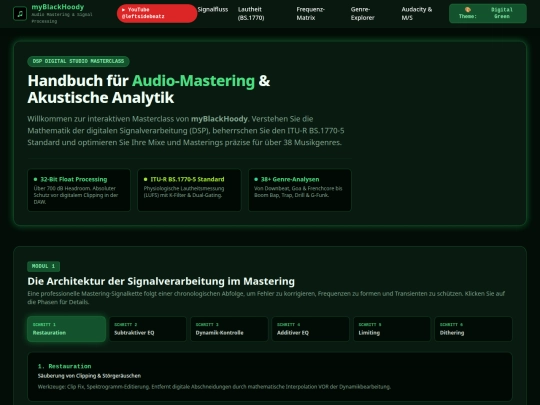Viewport: 540px width, 405px height.
Task: Click the music note logo icon
Action: click(20, 14)
